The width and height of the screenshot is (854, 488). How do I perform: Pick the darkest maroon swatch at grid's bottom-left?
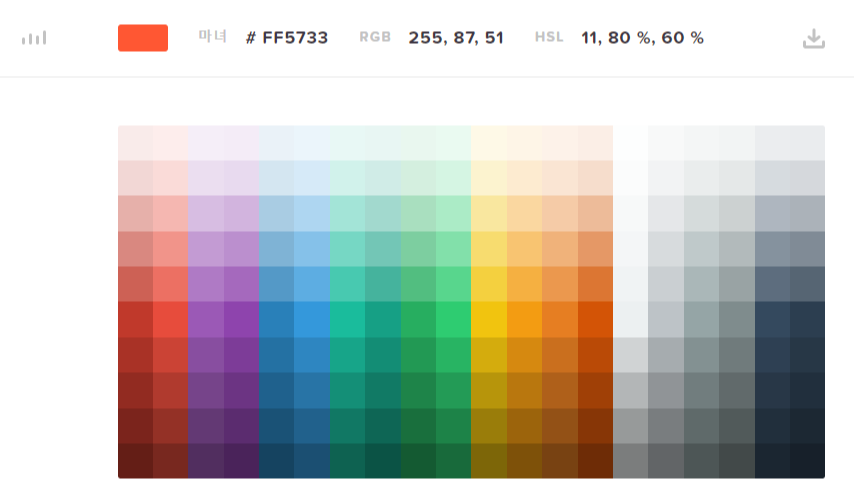136,461
